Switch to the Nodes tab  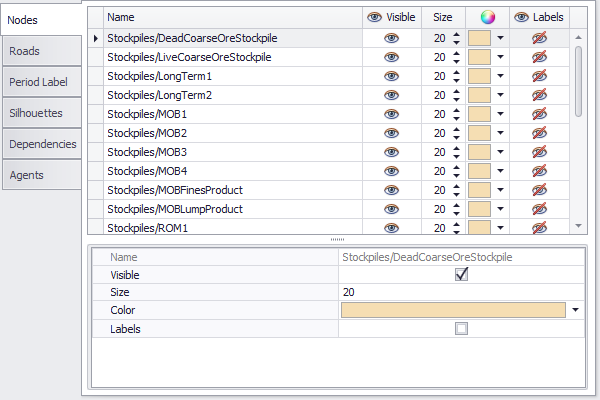[x=41, y=20]
